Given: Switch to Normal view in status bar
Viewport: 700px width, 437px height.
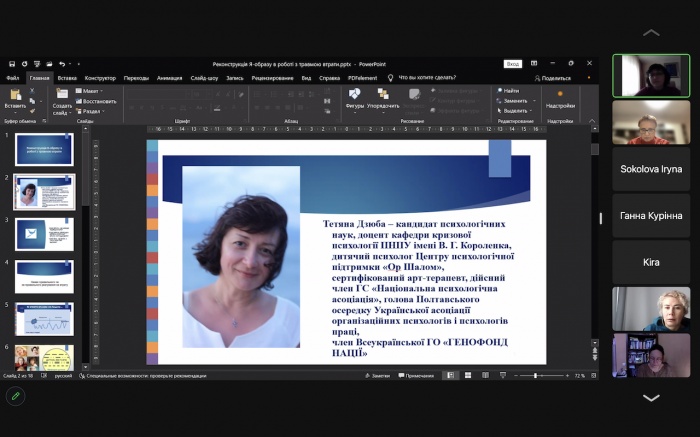Looking at the screenshot, I should pos(451,375).
